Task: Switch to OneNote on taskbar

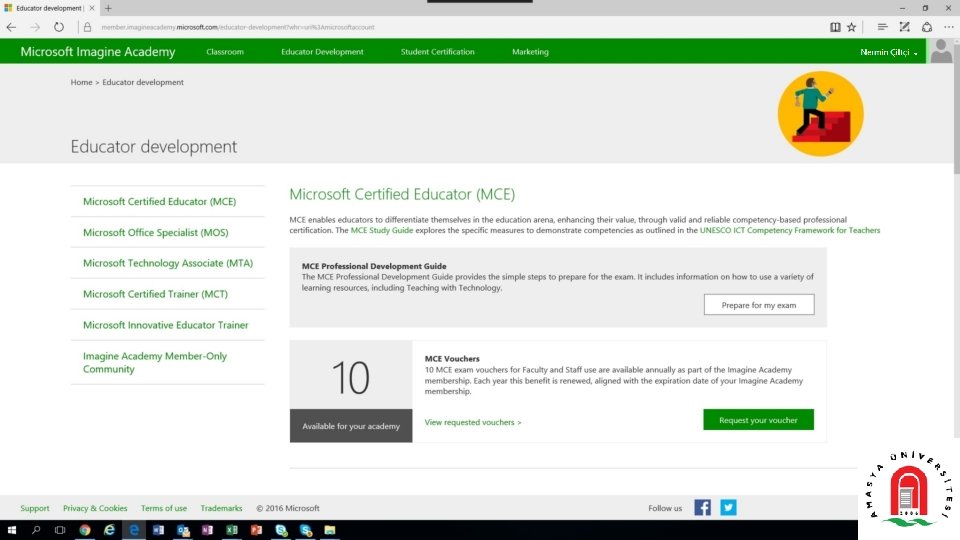Action: [x=207, y=530]
